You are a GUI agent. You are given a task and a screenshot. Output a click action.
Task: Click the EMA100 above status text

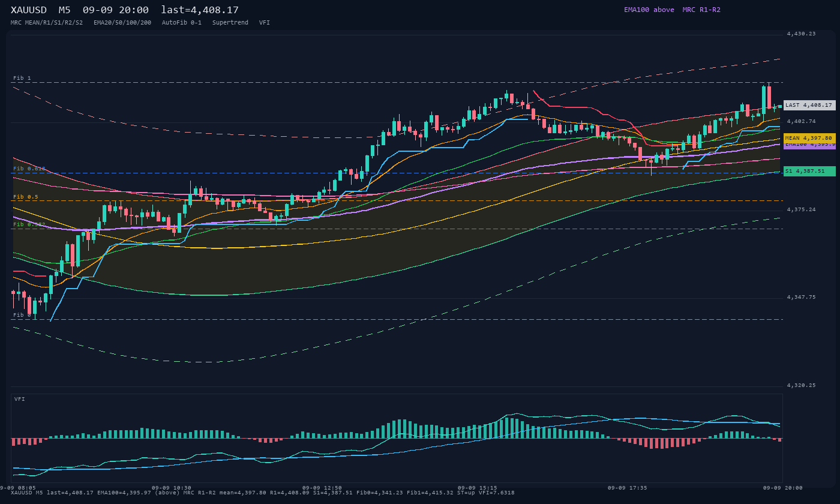pyautogui.click(x=649, y=10)
